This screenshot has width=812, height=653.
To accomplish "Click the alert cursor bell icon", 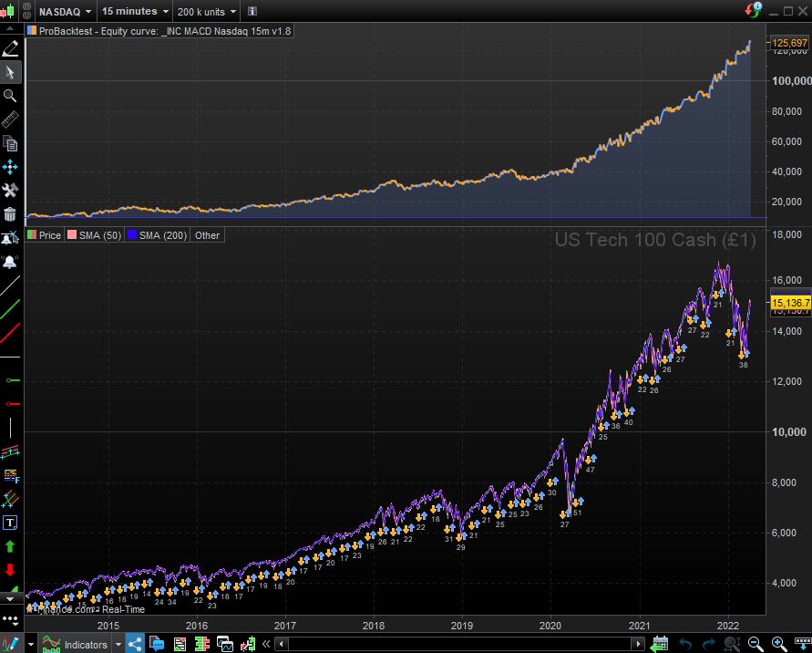I will [10, 238].
